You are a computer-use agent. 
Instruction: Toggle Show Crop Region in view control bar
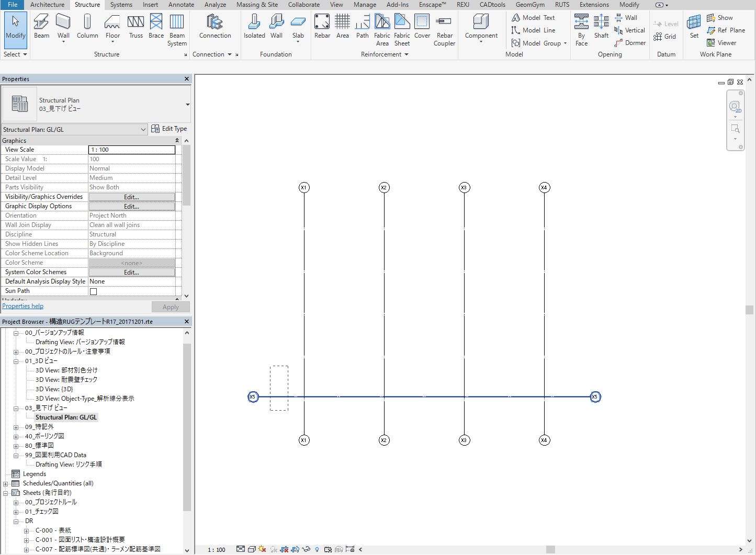295,549
